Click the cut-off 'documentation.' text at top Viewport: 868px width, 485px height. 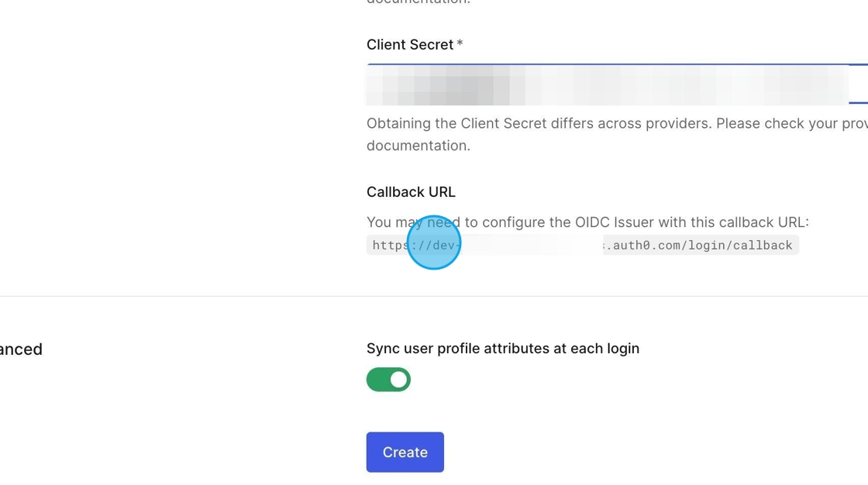click(418, 2)
